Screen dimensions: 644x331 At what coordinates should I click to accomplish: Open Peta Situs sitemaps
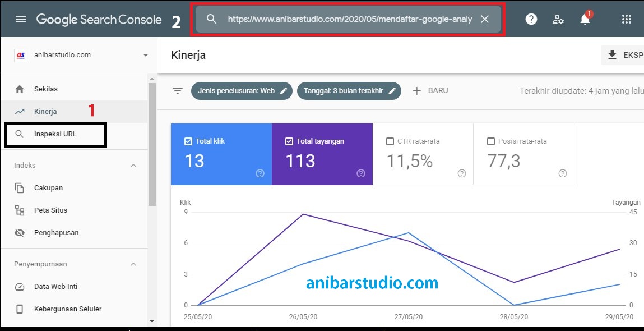coord(74,210)
